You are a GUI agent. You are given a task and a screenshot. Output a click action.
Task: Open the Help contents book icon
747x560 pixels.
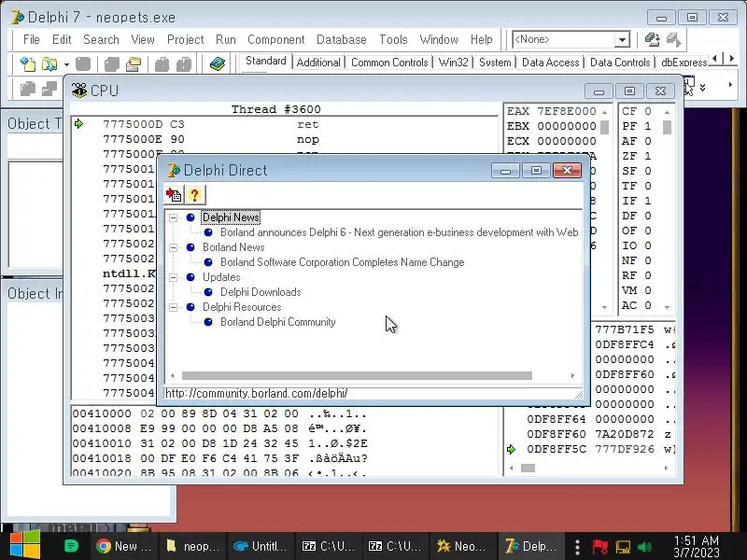[x=218, y=63]
